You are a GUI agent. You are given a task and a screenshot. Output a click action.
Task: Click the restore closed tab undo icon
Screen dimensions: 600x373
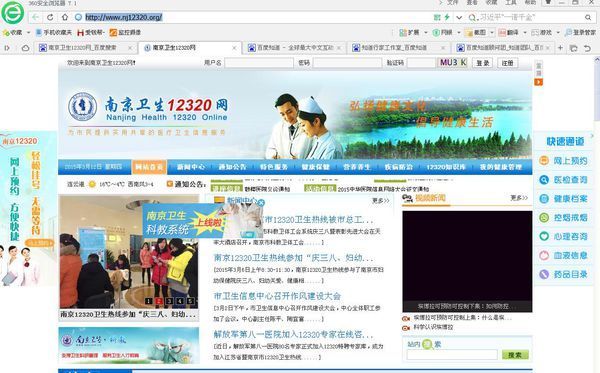point(587,48)
